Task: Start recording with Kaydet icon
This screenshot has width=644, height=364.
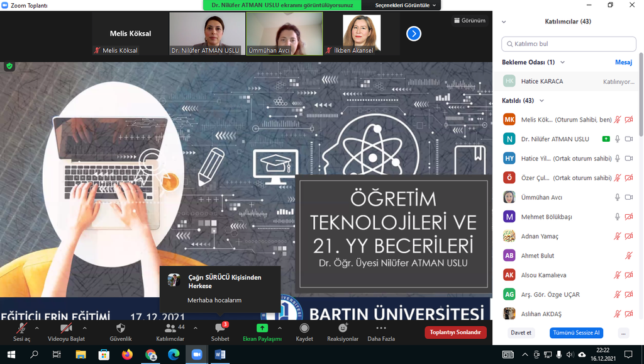Action: coord(304,328)
